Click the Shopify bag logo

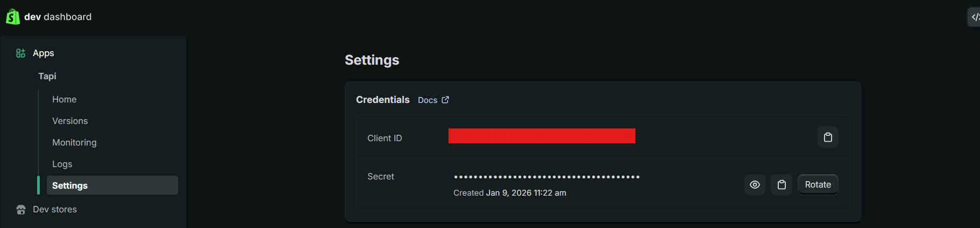(x=12, y=17)
